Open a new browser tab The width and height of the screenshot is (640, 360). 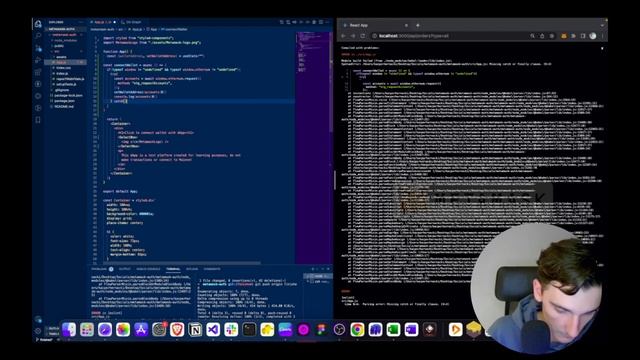coord(418,25)
